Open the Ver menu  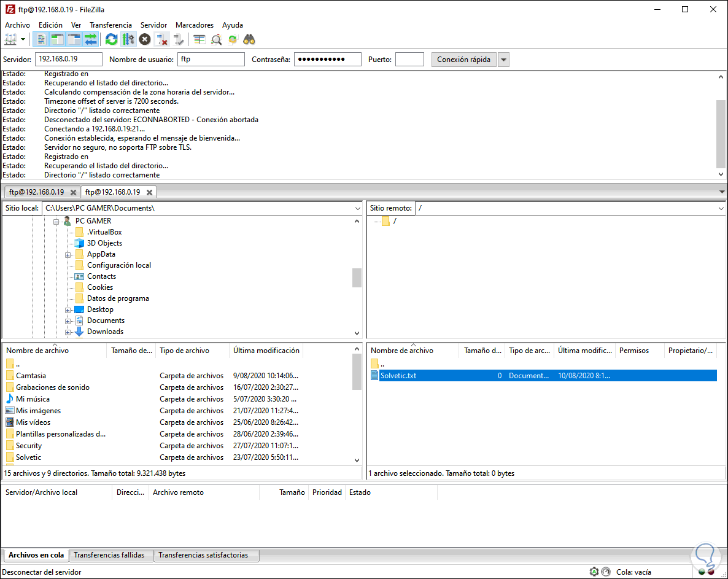tap(76, 25)
